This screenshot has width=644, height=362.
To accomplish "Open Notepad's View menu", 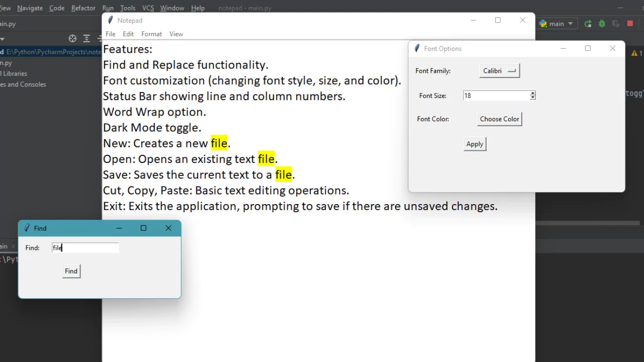I will [176, 34].
